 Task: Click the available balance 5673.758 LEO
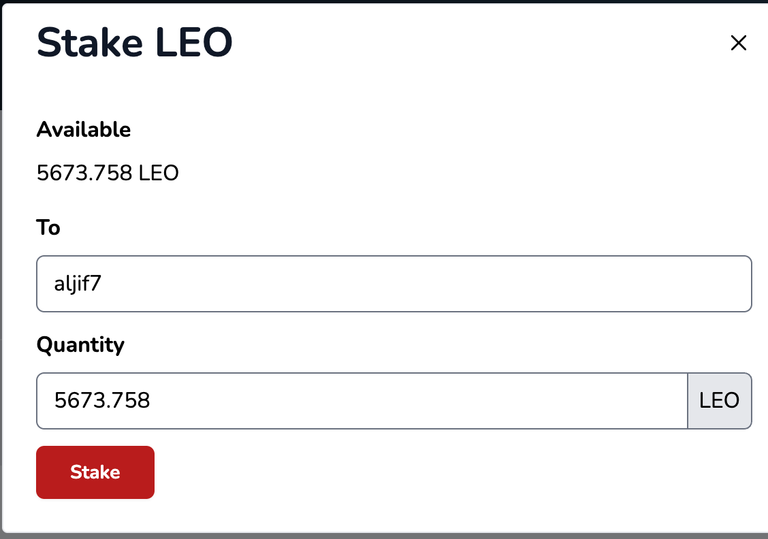[x=108, y=173]
